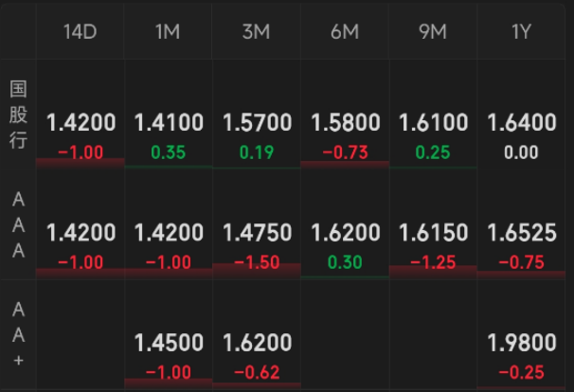Click the AAA 6M rate 1.6200

tap(345, 233)
